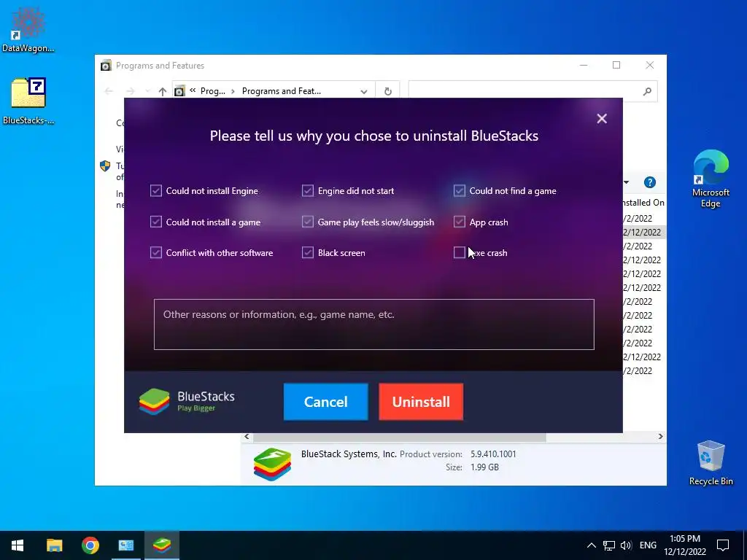Click the size value 1.99 GB

tap(484, 467)
